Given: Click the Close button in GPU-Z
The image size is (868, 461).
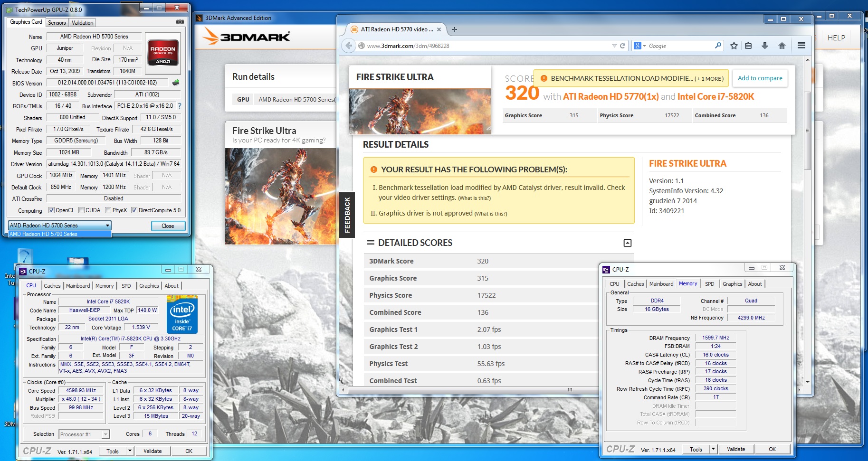Looking at the screenshot, I should [168, 226].
